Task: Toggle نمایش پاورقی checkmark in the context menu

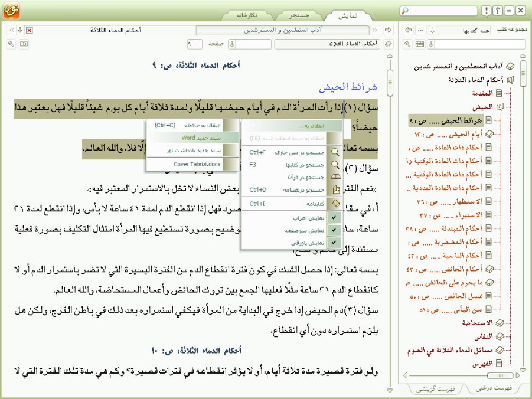Action: coord(334,243)
